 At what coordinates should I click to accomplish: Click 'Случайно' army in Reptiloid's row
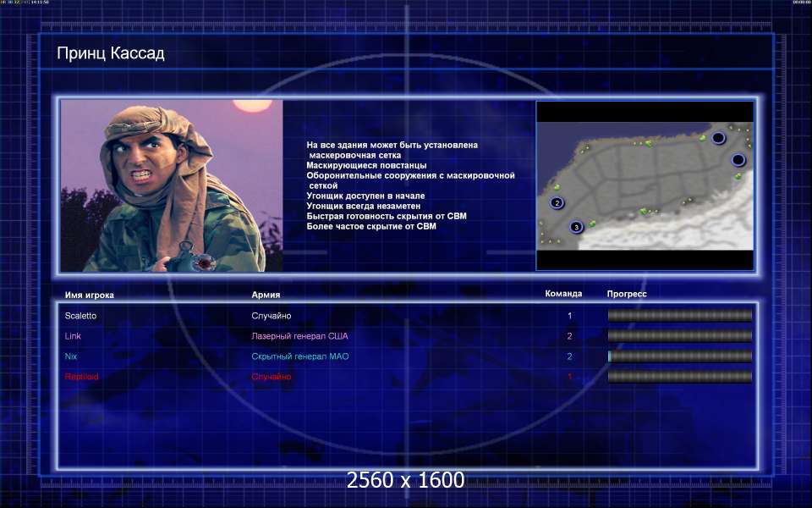click(272, 376)
